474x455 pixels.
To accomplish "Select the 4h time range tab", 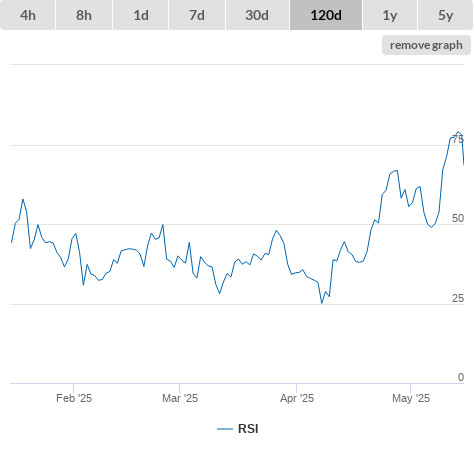I will 28,15.
